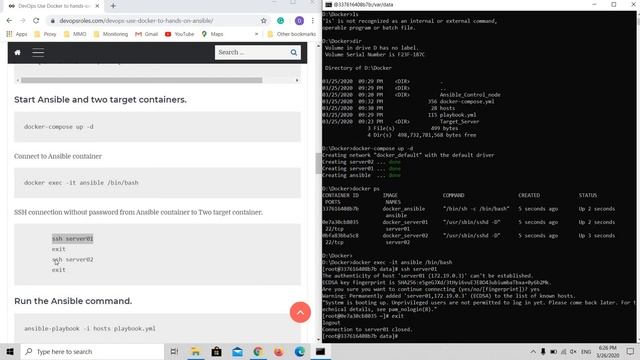The height and width of the screenshot is (360, 640).
Task: Click 'Start Ansible and two target containers.' heading
Action: coord(100,100)
